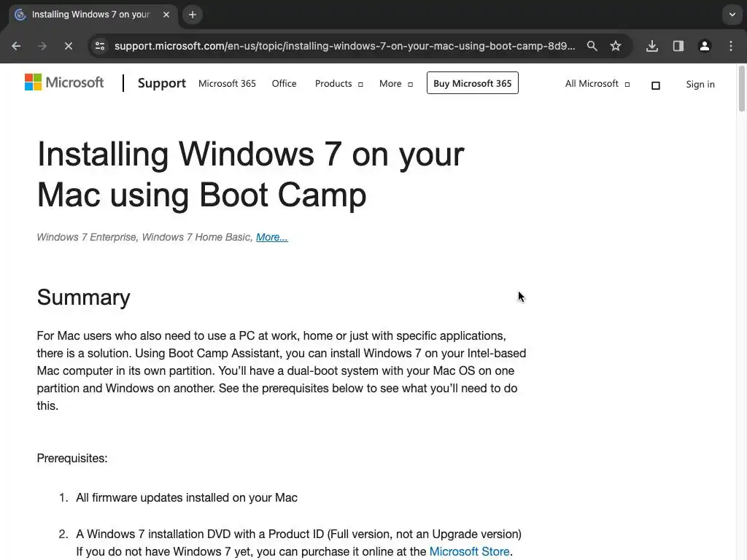Click the Sign in link
747x560 pixels.
pos(700,85)
